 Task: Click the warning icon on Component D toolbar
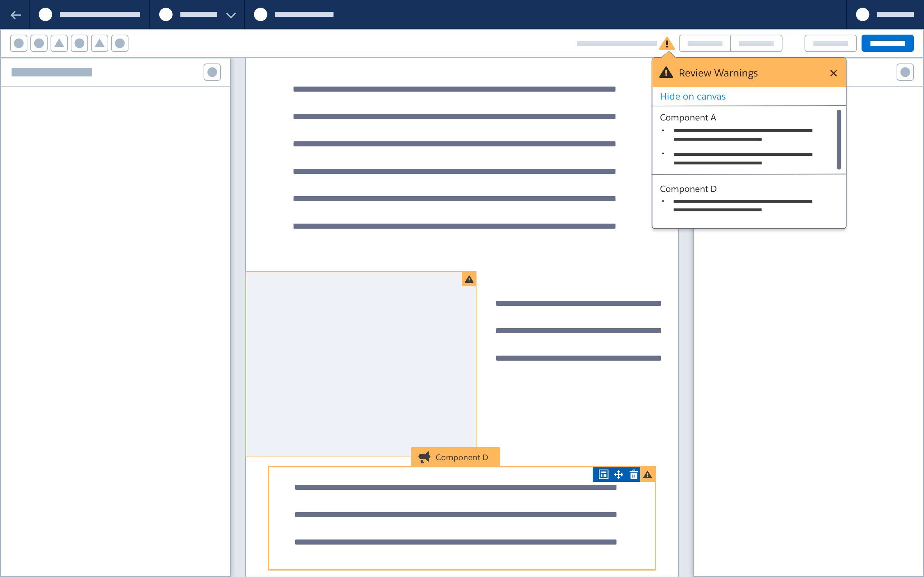pyautogui.click(x=648, y=474)
